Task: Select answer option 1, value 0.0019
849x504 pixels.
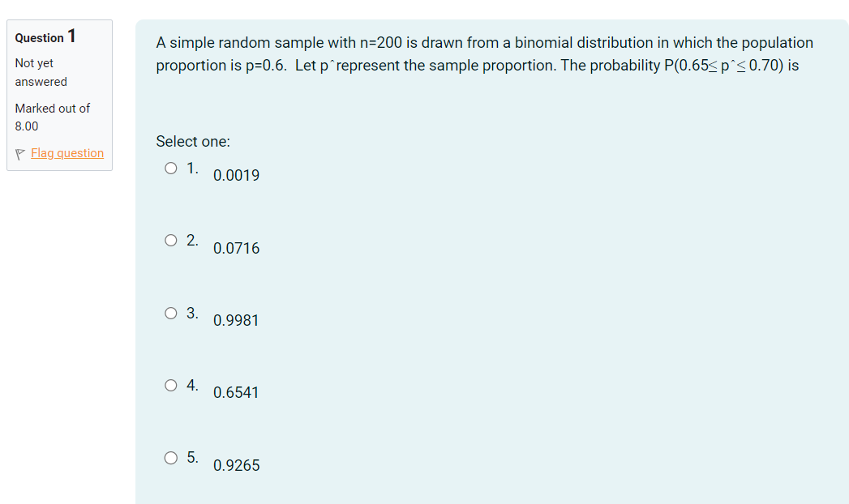Action: click(170, 168)
